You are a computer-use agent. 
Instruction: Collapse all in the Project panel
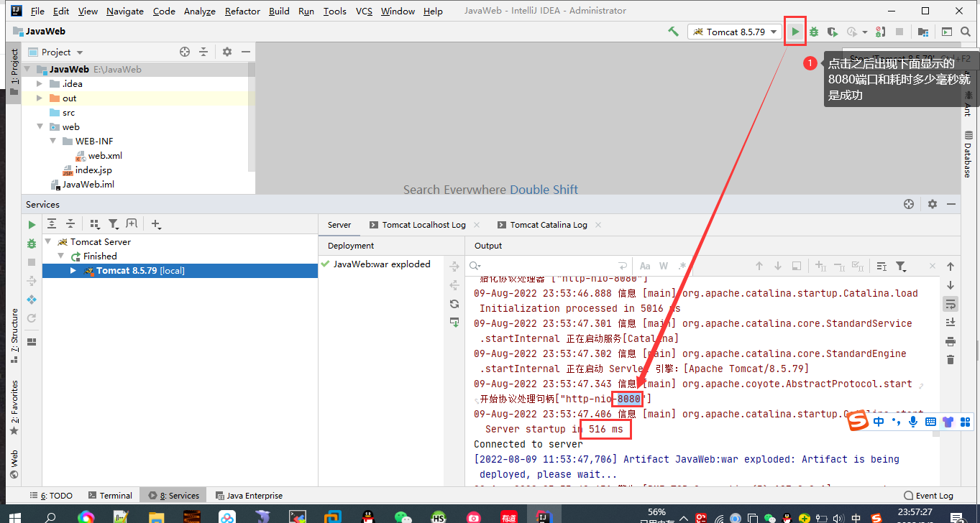pyautogui.click(x=203, y=52)
